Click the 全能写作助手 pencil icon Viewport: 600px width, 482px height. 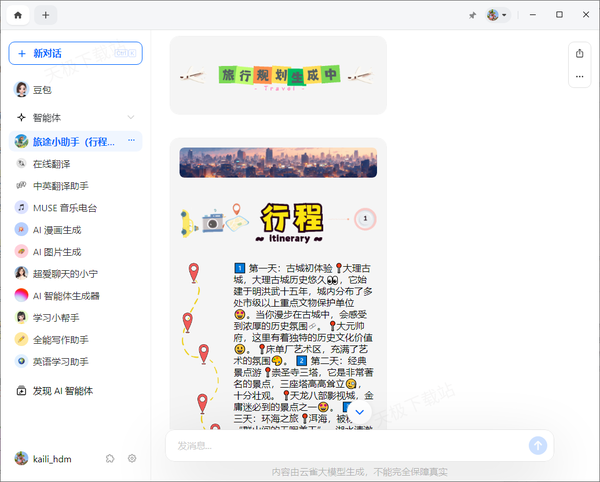21,339
